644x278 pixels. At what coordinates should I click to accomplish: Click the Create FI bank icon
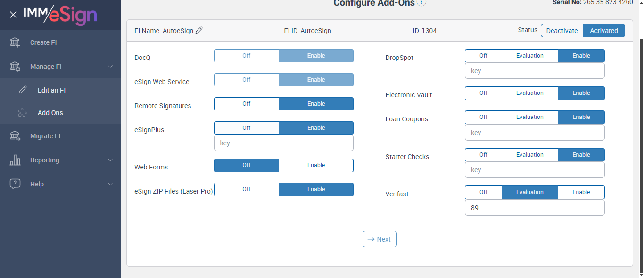(15, 42)
